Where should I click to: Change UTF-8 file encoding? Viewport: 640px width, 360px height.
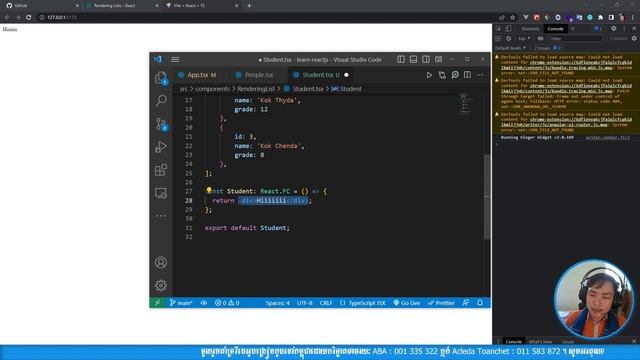304,303
